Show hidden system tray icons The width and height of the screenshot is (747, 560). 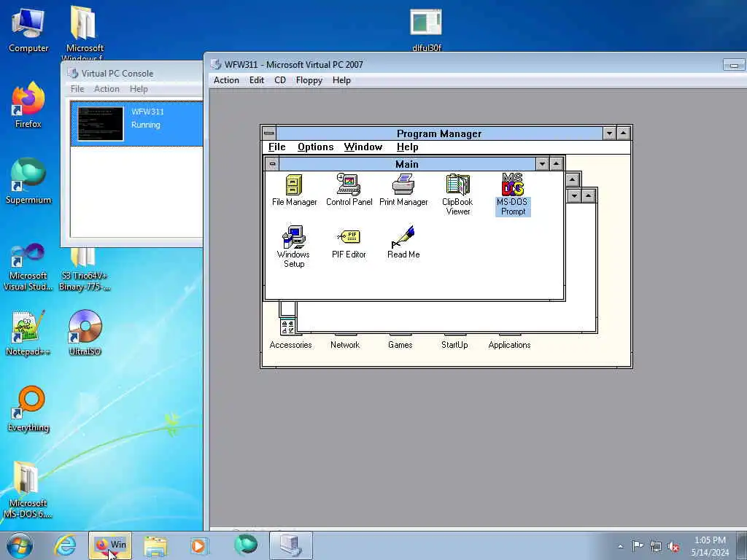620,546
